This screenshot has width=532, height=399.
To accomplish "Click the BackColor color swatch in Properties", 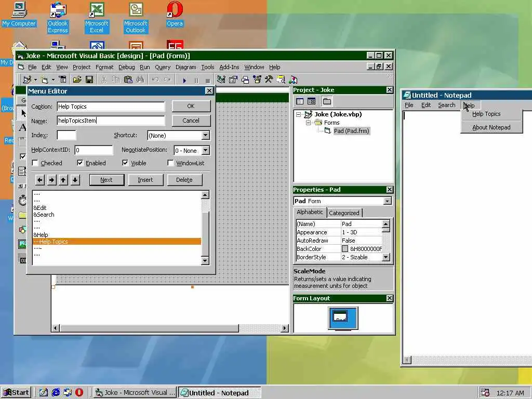I will point(345,249).
